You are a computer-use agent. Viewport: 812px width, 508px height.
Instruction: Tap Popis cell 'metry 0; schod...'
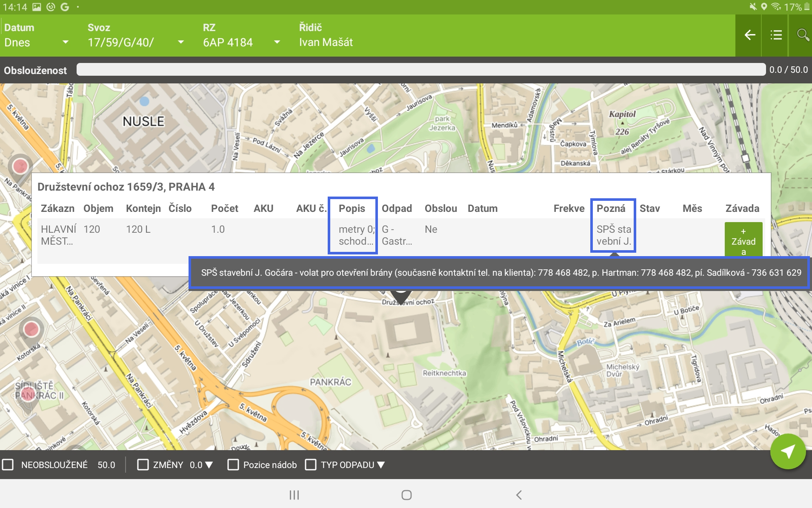(357, 235)
